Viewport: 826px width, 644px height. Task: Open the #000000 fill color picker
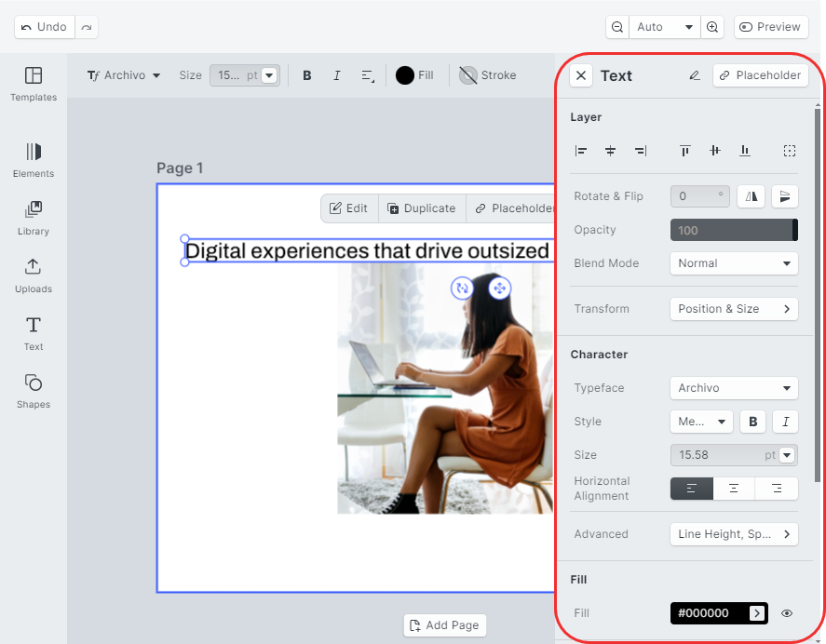point(719,613)
